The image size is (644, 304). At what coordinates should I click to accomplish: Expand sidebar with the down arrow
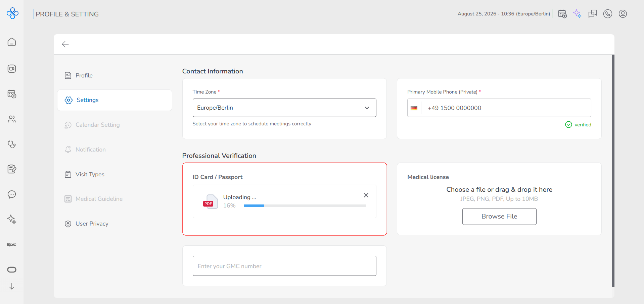(11, 286)
